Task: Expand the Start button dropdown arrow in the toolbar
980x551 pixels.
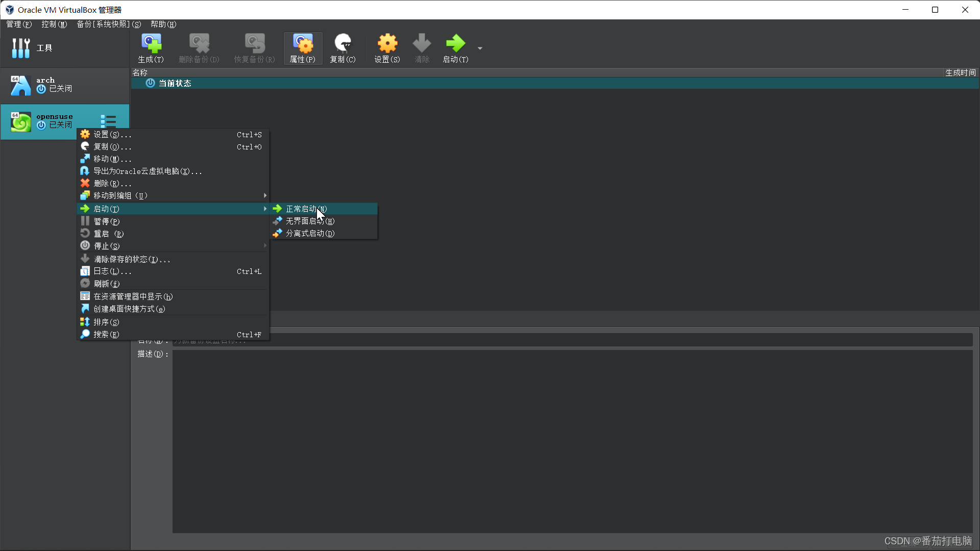Action: [480, 48]
